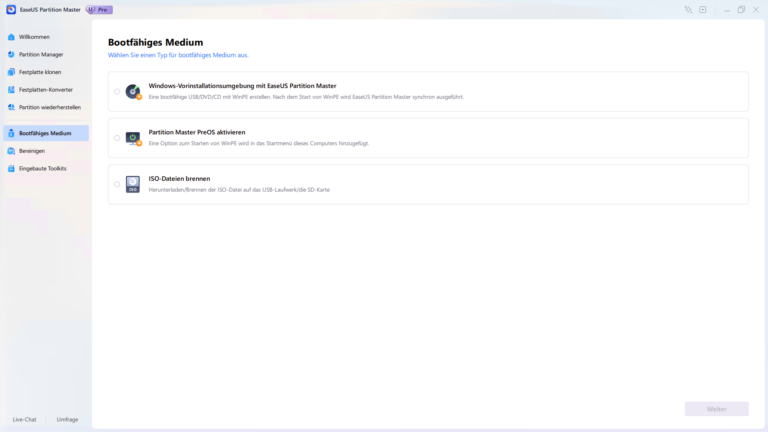The image size is (768, 432).
Task: Click the Festplatten-Konverter icon
Action: pyautogui.click(x=11, y=90)
